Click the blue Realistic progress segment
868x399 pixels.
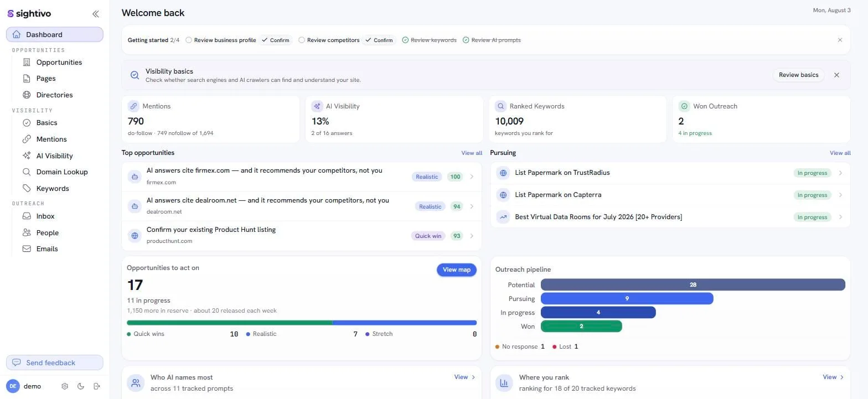tap(405, 323)
